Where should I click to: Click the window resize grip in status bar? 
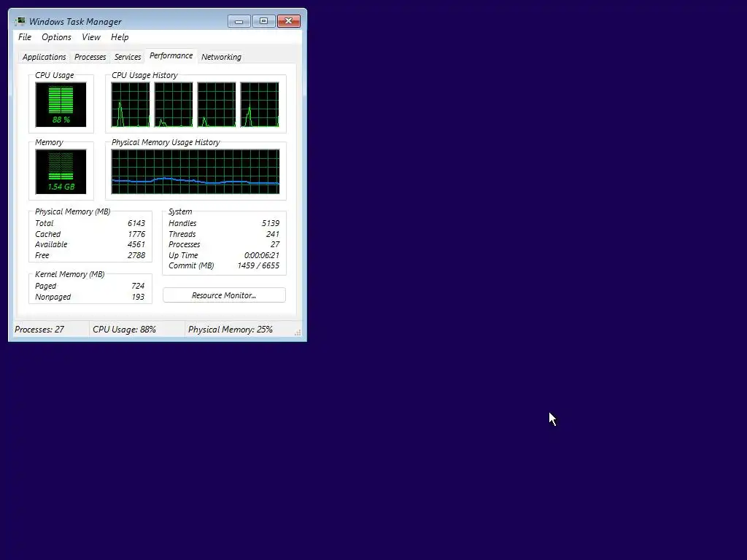point(298,332)
